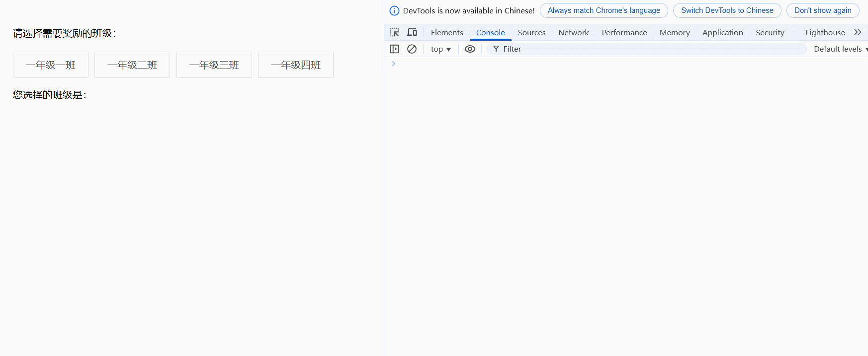The image size is (868, 356).
Task: Click Switch DevTools to Chinese button
Action: coord(727,10)
